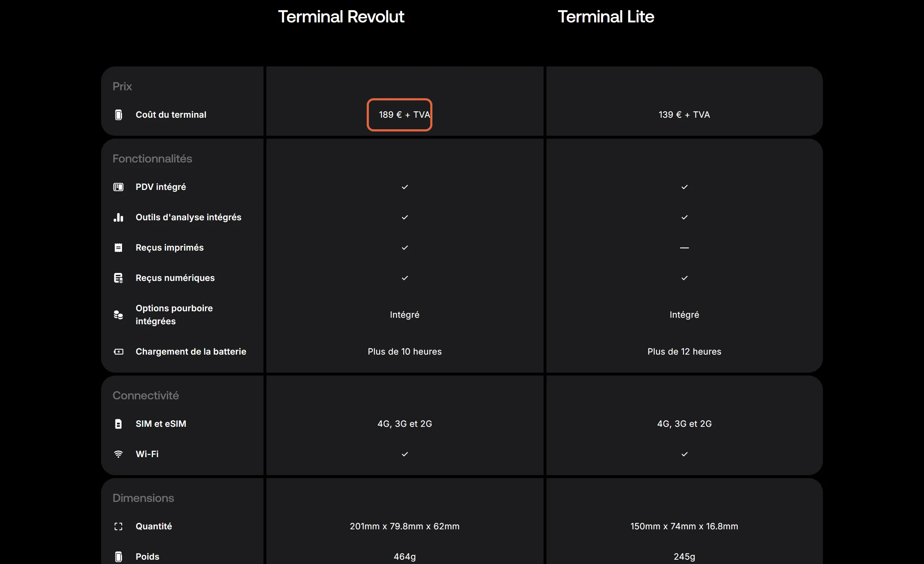Click the SIM card icon

[118, 424]
